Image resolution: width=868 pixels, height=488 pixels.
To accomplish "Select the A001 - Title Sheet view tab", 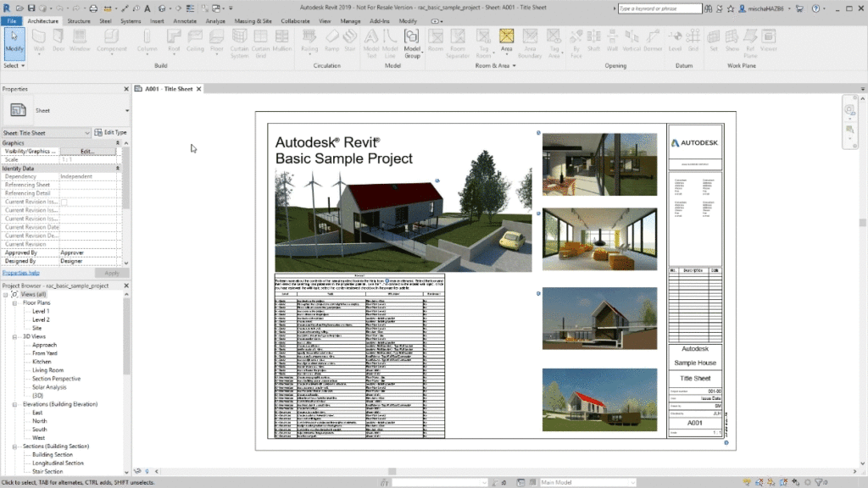I will click(169, 88).
